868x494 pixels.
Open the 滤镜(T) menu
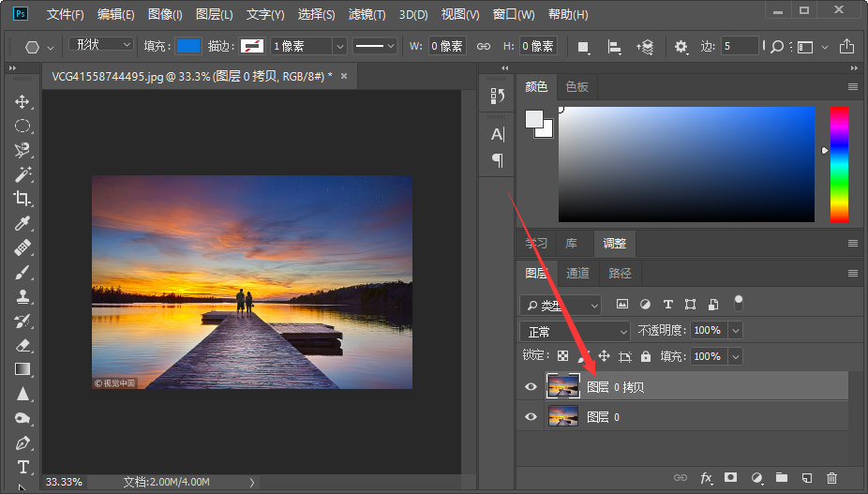[367, 14]
